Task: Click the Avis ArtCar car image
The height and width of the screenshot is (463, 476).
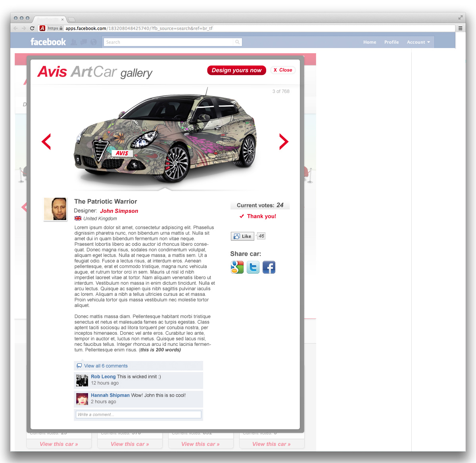Action: (165, 136)
